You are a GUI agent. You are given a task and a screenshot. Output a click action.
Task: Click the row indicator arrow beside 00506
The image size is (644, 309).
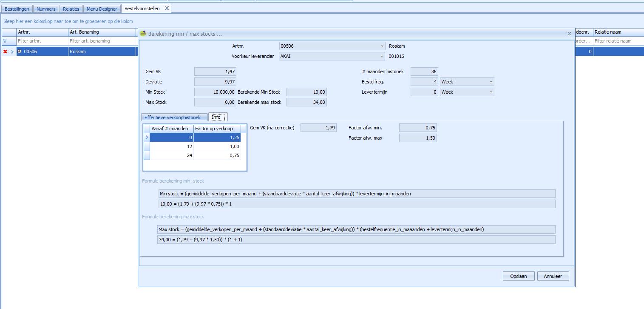point(12,51)
